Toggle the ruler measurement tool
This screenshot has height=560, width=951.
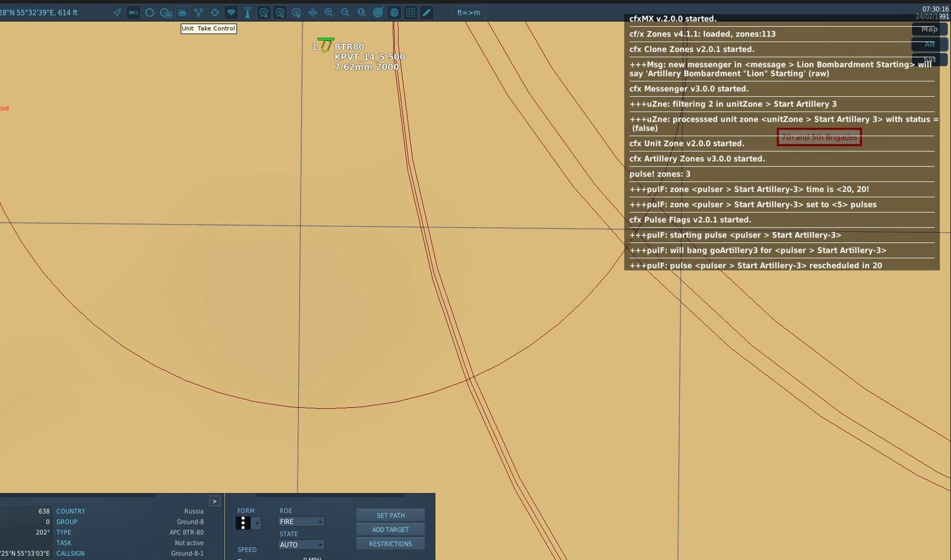133,13
